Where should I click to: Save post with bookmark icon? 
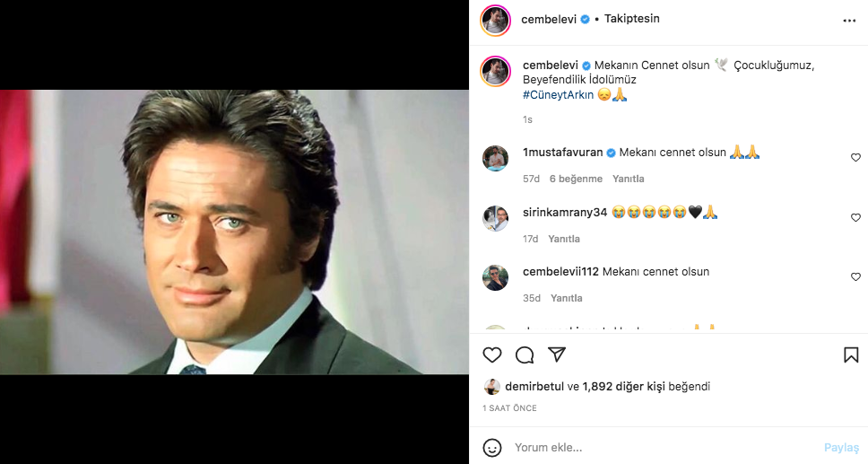click(x=851, y=355)
